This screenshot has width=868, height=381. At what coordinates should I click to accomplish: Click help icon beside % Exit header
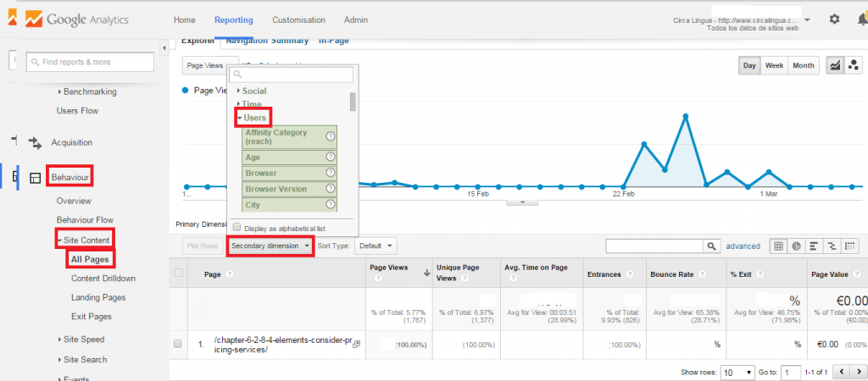(x=759, y=274)
